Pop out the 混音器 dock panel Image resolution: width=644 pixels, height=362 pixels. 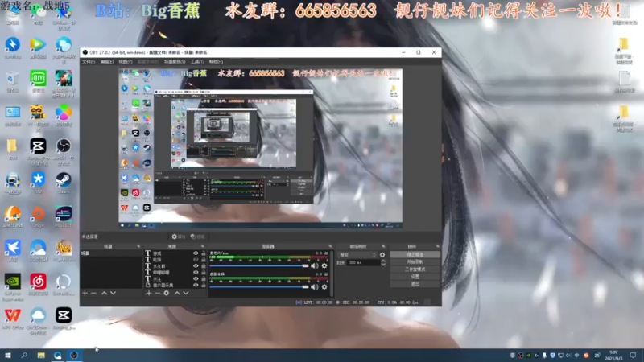(330, 246)
